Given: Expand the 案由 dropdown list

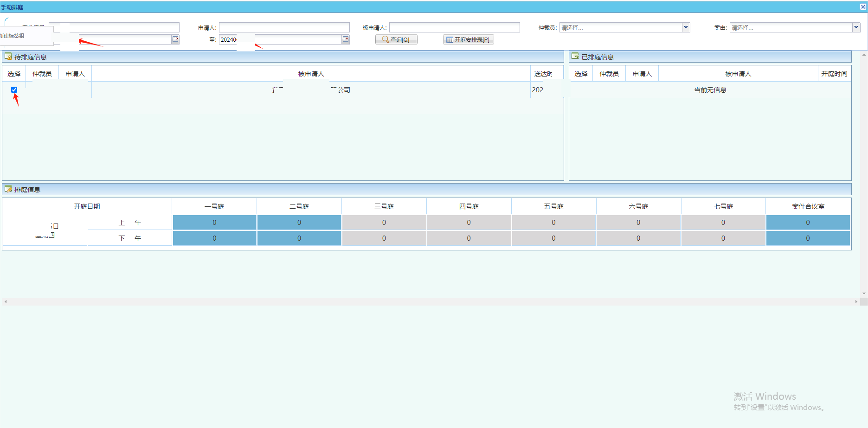Looking at the screenshot, I should (856, 27).
